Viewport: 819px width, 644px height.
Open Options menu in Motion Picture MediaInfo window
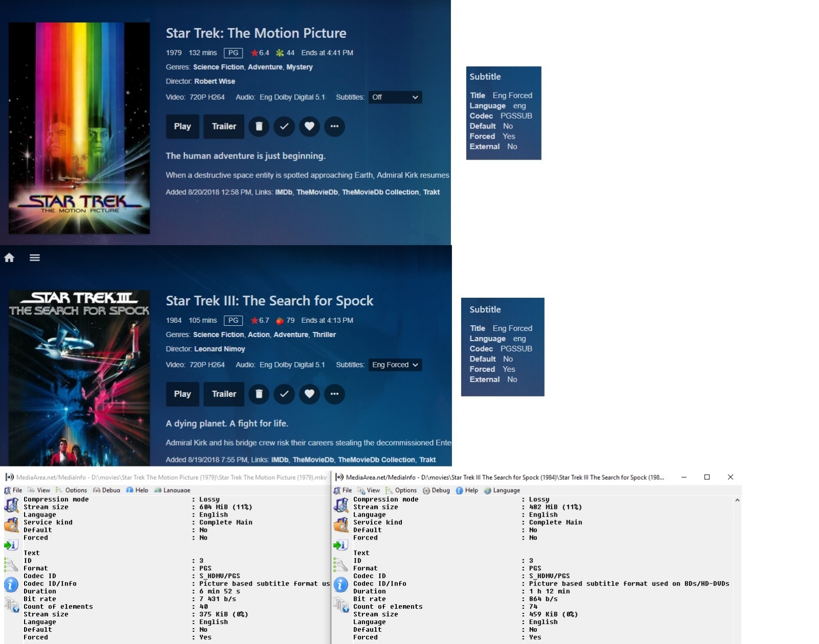pyautogui.click(x=72, y=490)
